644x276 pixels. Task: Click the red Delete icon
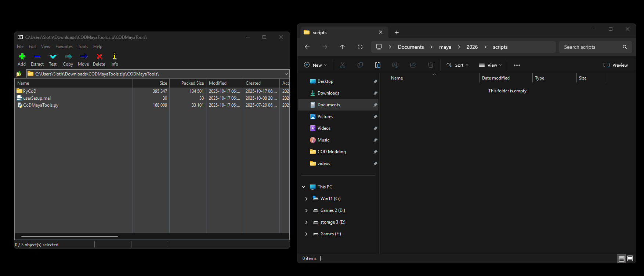pos(99,57)
